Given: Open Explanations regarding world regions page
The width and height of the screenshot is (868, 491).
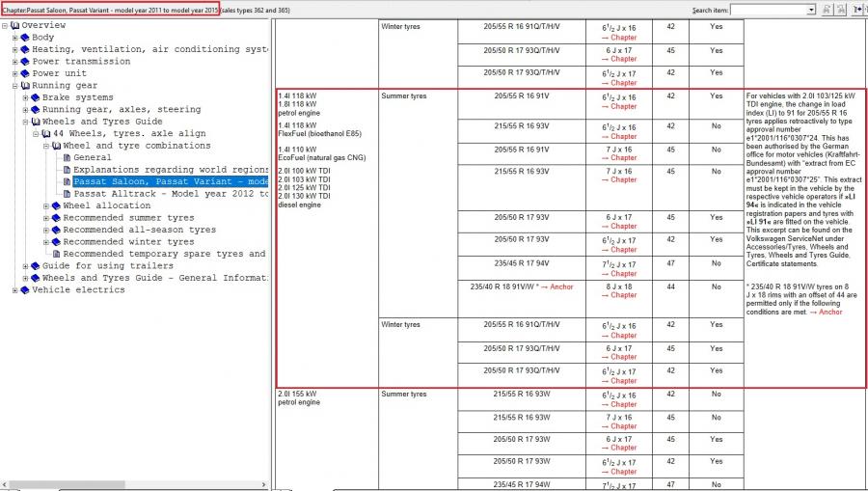Looking at the screenshot, I should point(170,170).
